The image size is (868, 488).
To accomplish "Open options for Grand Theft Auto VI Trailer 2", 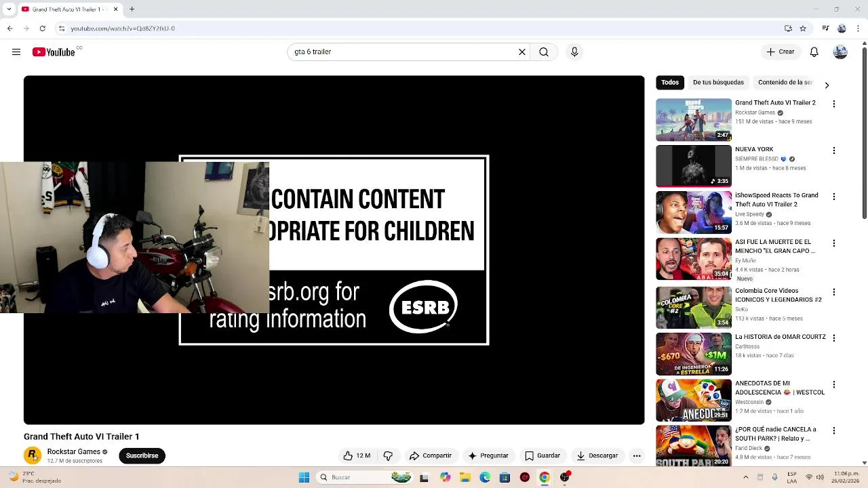I will [x=834, y=104].
